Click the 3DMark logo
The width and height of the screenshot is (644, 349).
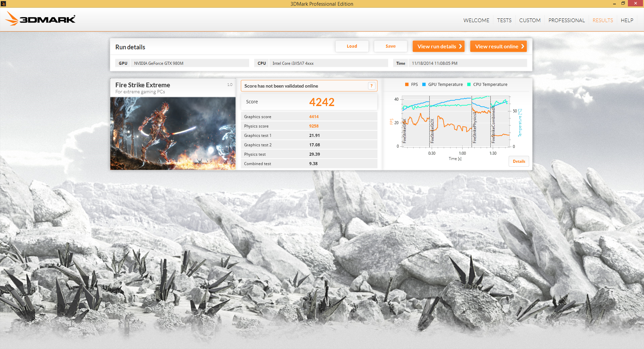(41, 19)
